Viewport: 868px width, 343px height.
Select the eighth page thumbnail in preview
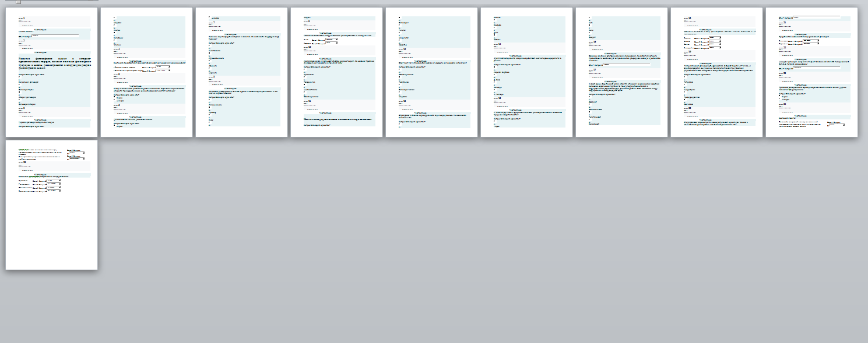coord(716,72)
